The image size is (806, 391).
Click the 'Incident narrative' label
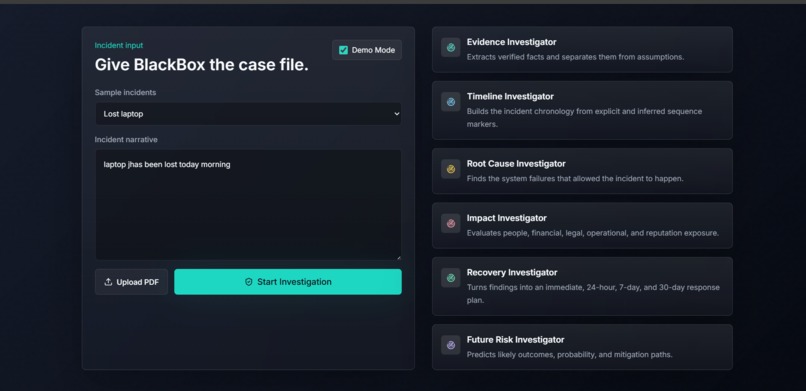[126, 140]
